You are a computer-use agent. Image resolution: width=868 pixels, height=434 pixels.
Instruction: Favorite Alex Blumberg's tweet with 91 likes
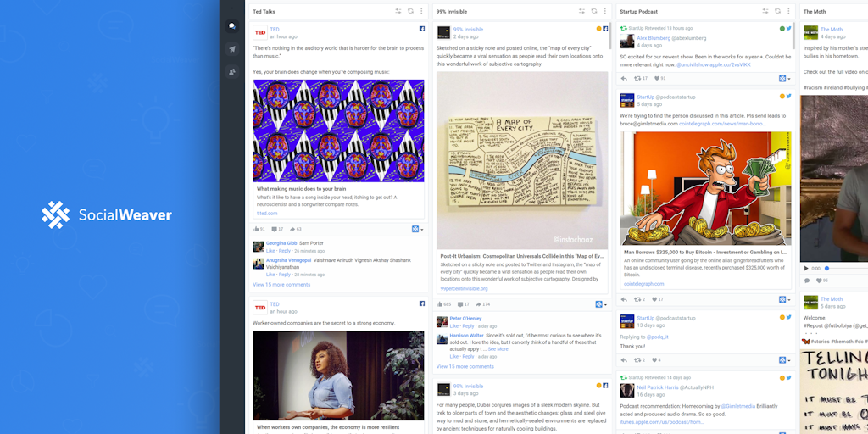tap(659, 78)
